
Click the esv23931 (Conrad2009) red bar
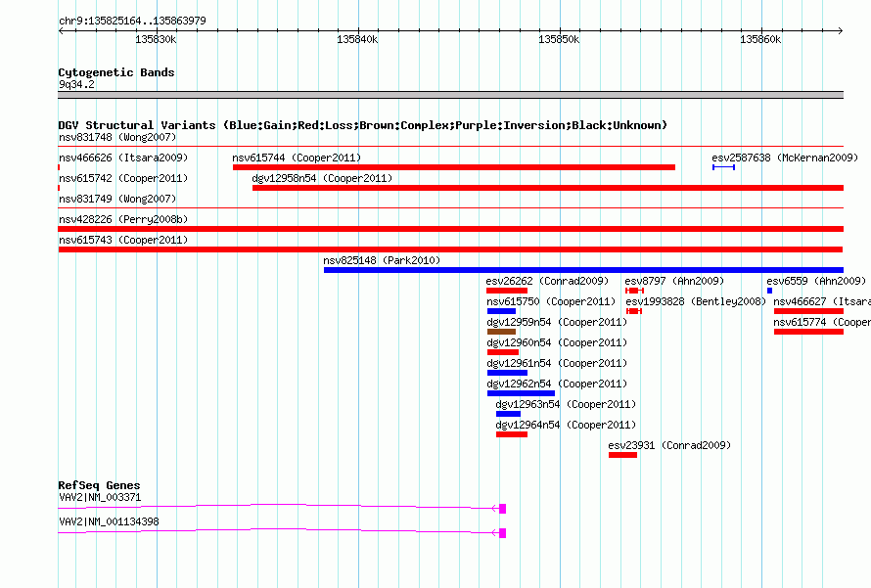click(622, 455)
